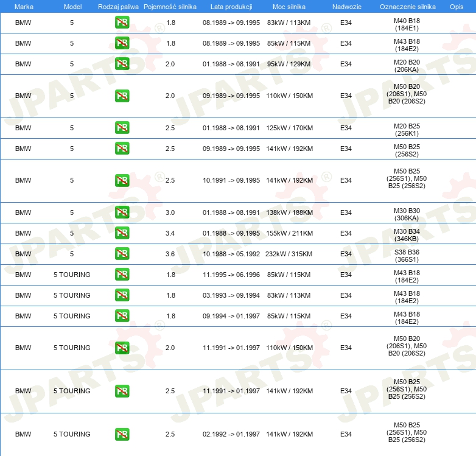
Task: Click the Opis column header
Action: coord(457,7)
